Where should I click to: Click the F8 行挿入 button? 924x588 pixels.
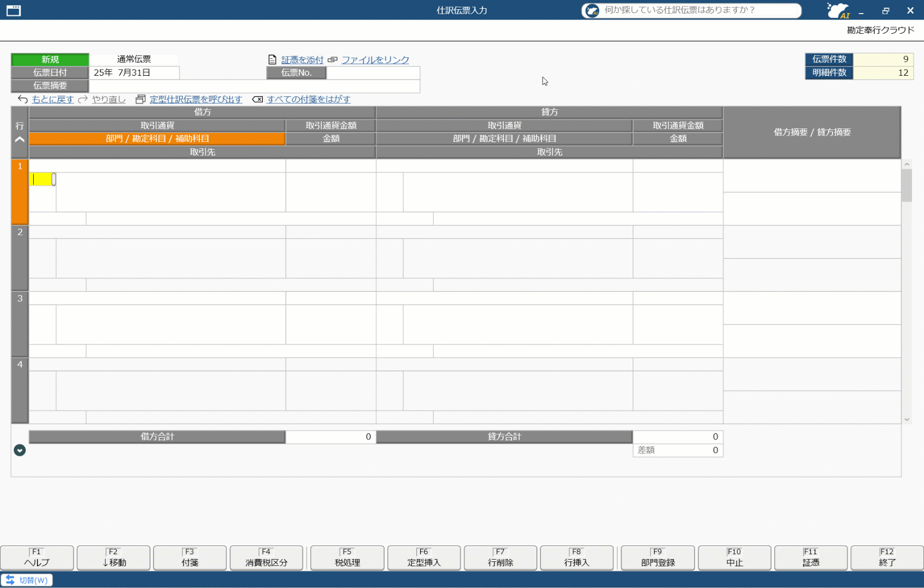(x=577, y=558)
